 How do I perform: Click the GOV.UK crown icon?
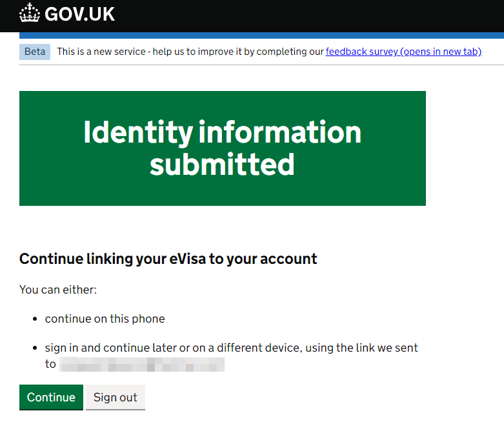pos(30,13)
